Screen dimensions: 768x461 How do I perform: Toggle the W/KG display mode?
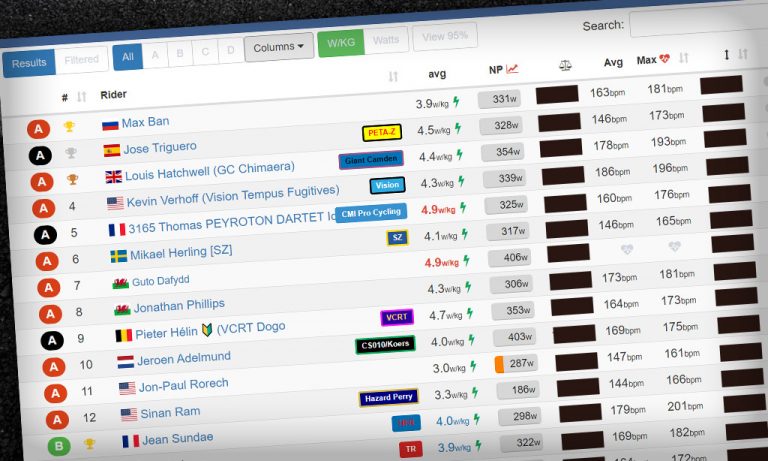341,43
